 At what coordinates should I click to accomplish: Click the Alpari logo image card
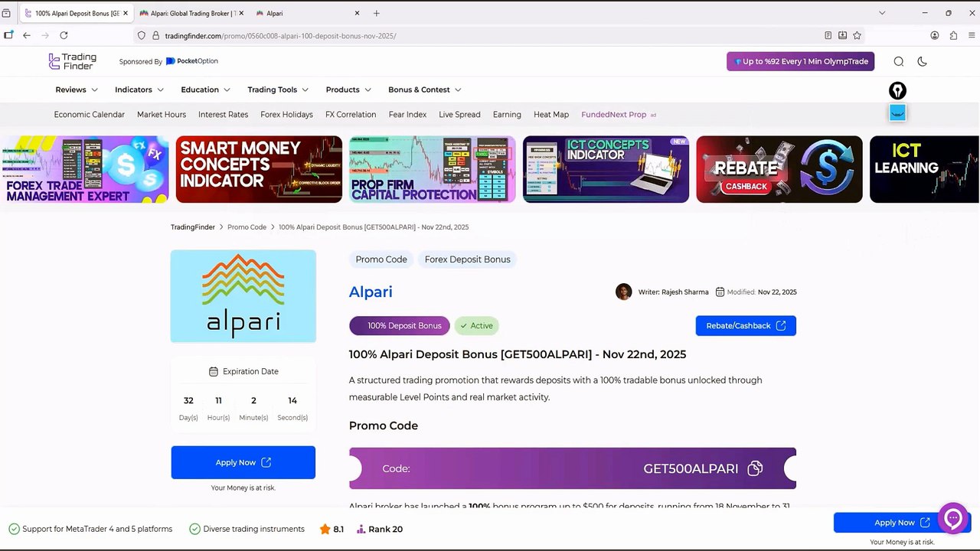click(243, 296)
